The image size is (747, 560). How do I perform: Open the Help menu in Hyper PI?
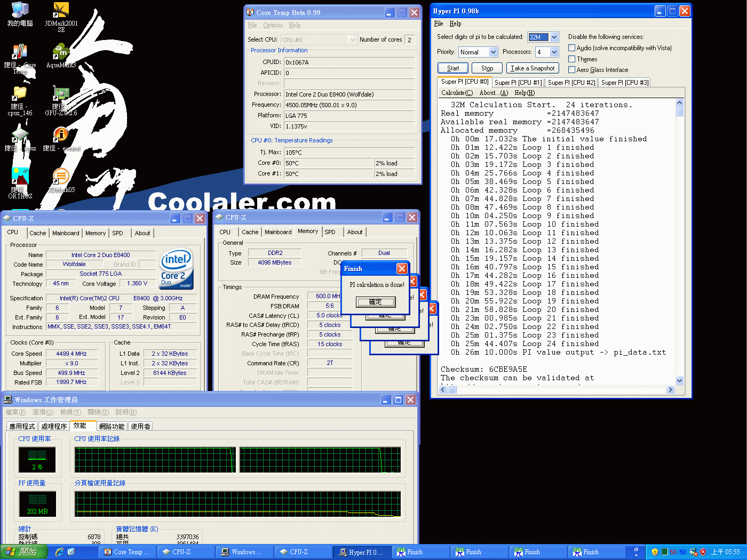tap(455, 23)
